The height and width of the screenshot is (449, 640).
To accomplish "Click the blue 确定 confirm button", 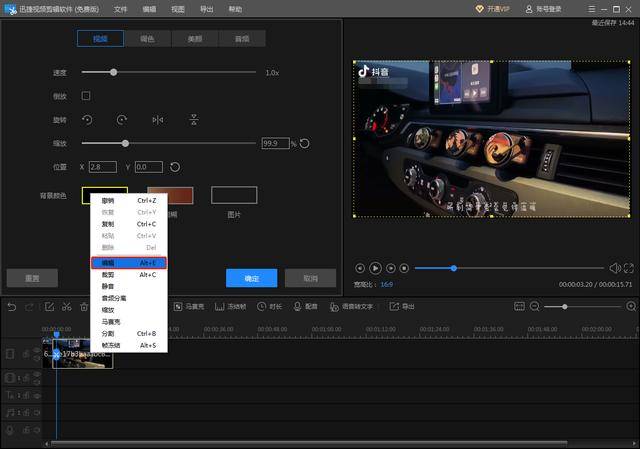I will [x=251, y=278].
